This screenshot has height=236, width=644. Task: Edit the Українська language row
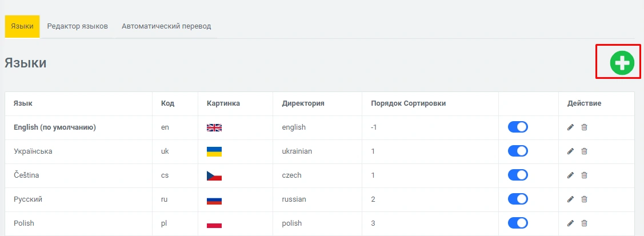coord(570,151)
